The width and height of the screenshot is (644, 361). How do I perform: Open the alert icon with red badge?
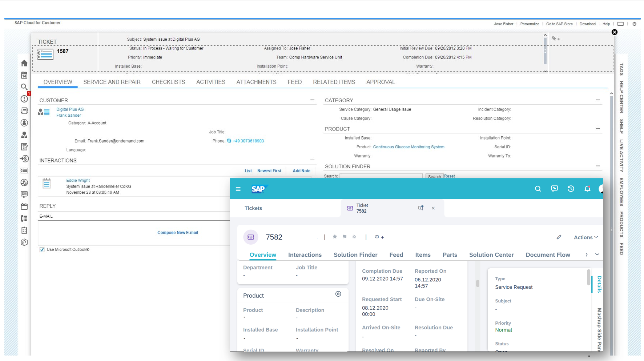pyautogui.click(x=24, y=99)
